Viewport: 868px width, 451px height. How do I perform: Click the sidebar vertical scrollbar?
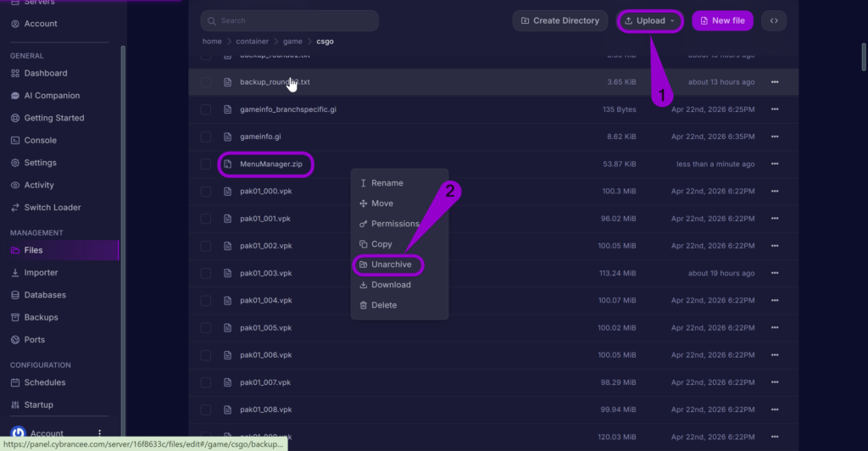pyautogui.click(x=123, y=241)
